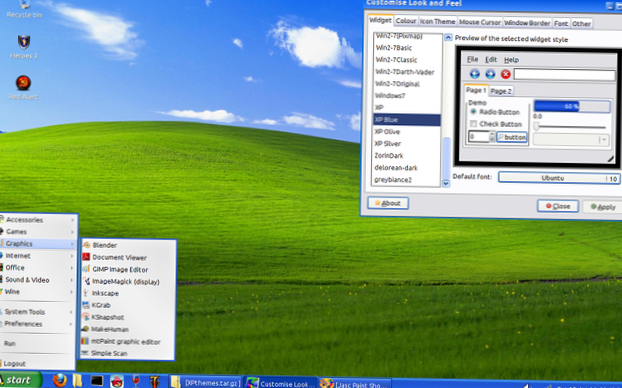Click the About button
This screenshot has width=622, height=388.
388,203
